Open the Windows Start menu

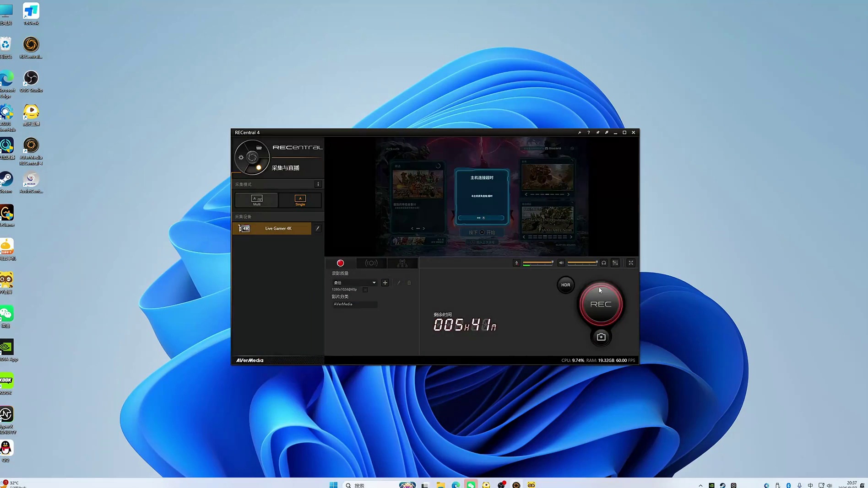pyautogui.click(x=333, y=485)
